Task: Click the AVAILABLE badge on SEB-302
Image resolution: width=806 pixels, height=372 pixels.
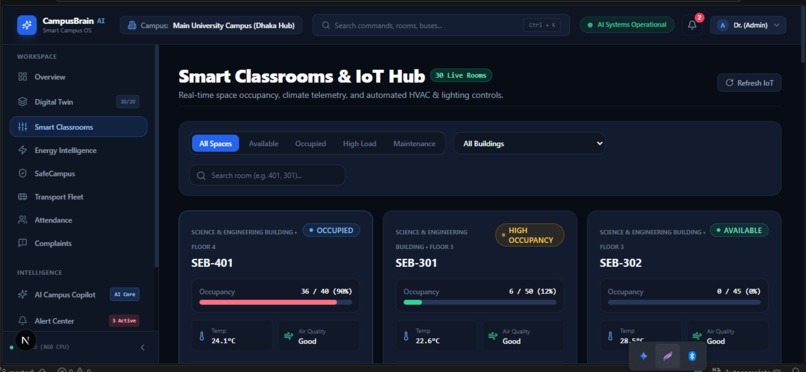Action: (739, 230)
